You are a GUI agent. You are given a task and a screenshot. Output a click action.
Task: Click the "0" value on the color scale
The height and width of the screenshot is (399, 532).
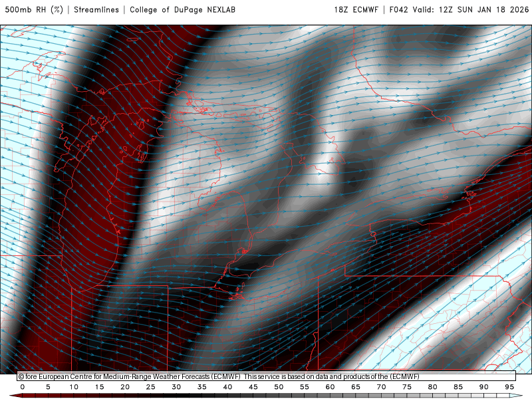point(23,387)
